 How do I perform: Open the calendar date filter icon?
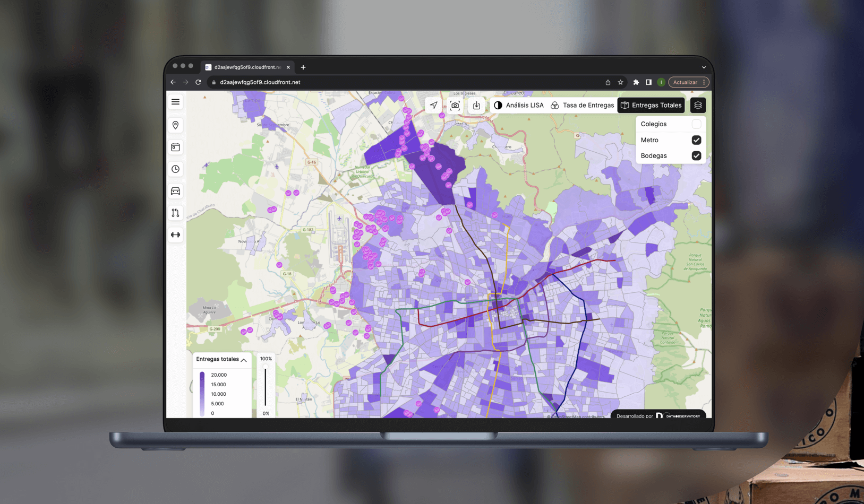175,147
